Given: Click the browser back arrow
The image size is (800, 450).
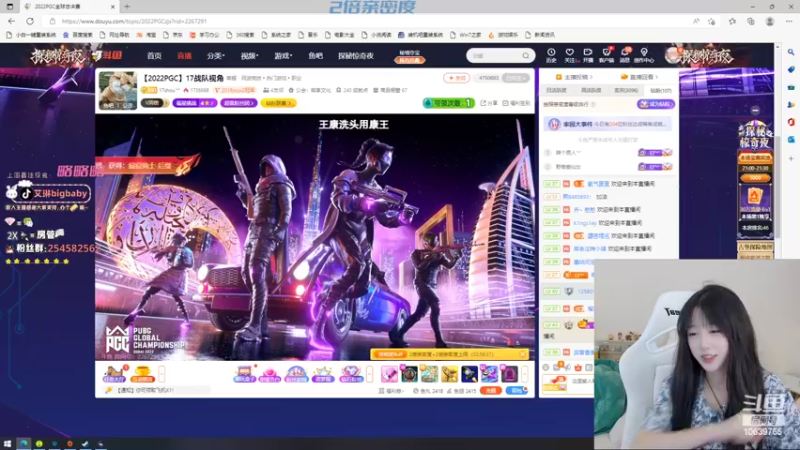Looking at the screenshot, I should coord(12,21).
